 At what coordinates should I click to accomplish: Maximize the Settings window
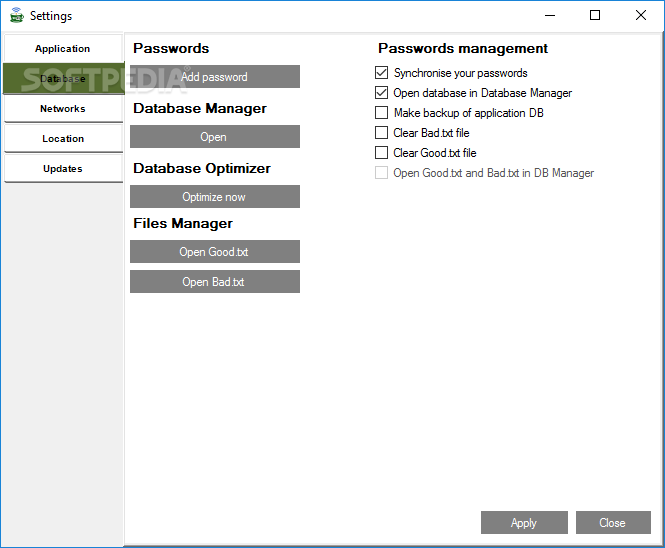click(595, 16)
